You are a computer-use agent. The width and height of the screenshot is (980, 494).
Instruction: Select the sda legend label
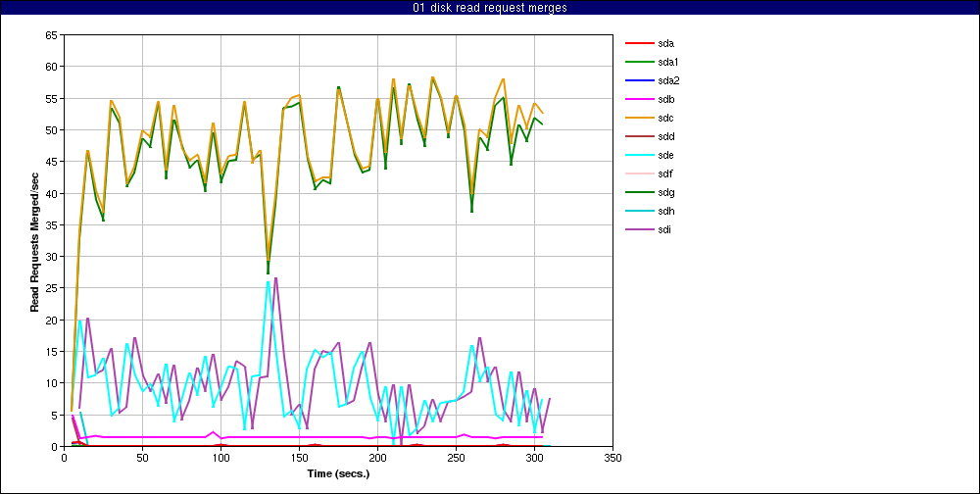(666, 43)
